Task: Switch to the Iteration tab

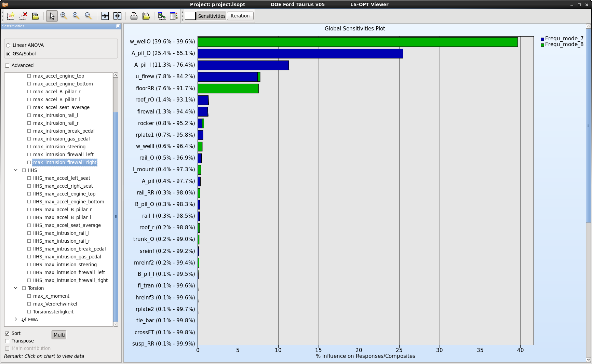Action: [240, 16]
